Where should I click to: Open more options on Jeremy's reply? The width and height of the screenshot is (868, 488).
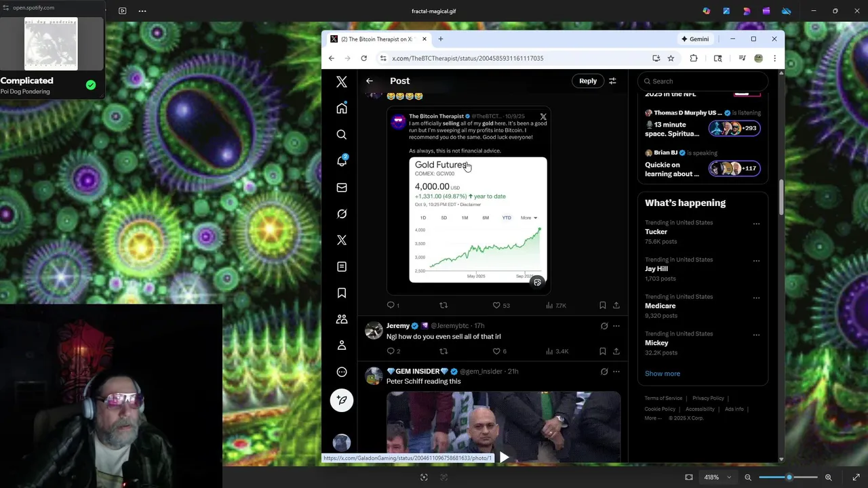[616, 326]
